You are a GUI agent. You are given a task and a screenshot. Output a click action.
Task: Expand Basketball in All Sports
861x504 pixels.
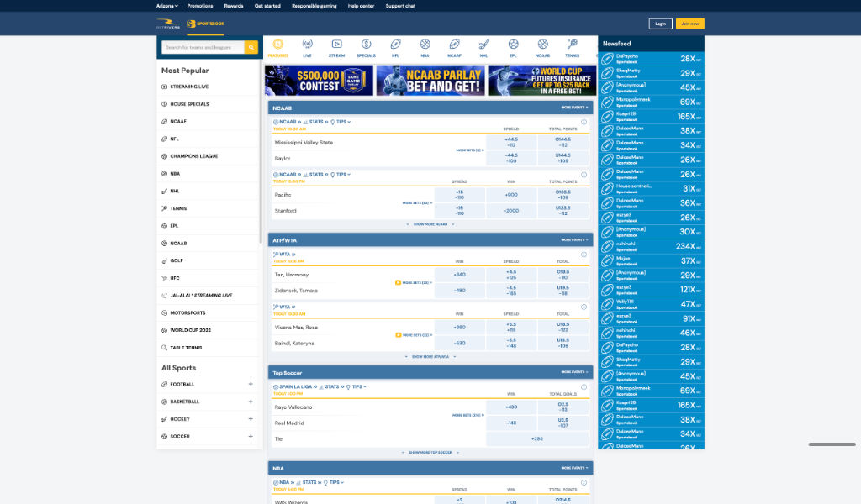click(251, 402)
